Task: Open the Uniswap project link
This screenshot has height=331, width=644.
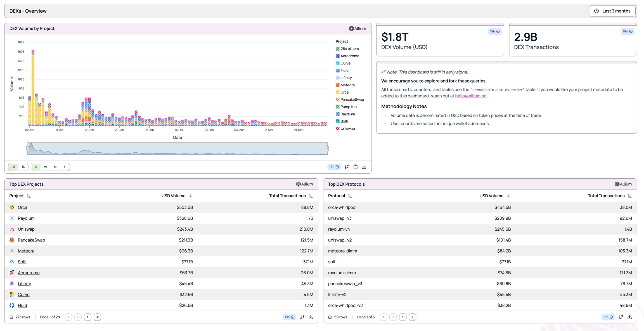Action: tap(26, 229)
